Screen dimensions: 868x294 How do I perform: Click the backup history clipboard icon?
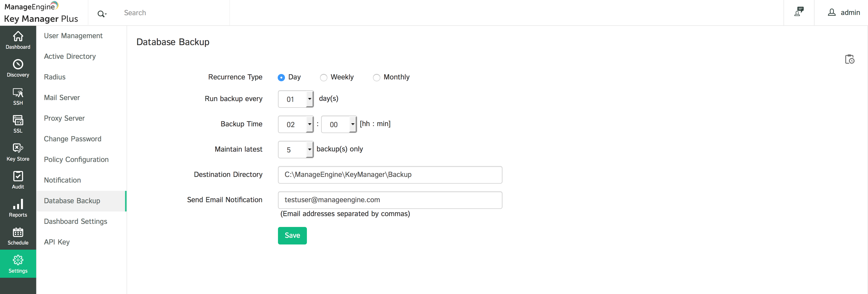849,59
